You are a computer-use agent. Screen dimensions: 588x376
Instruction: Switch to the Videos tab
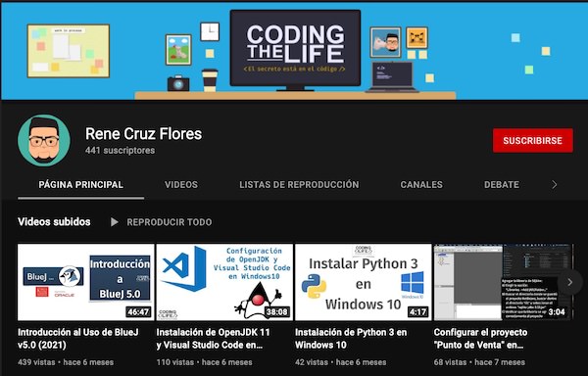click(x=181, y=185)
